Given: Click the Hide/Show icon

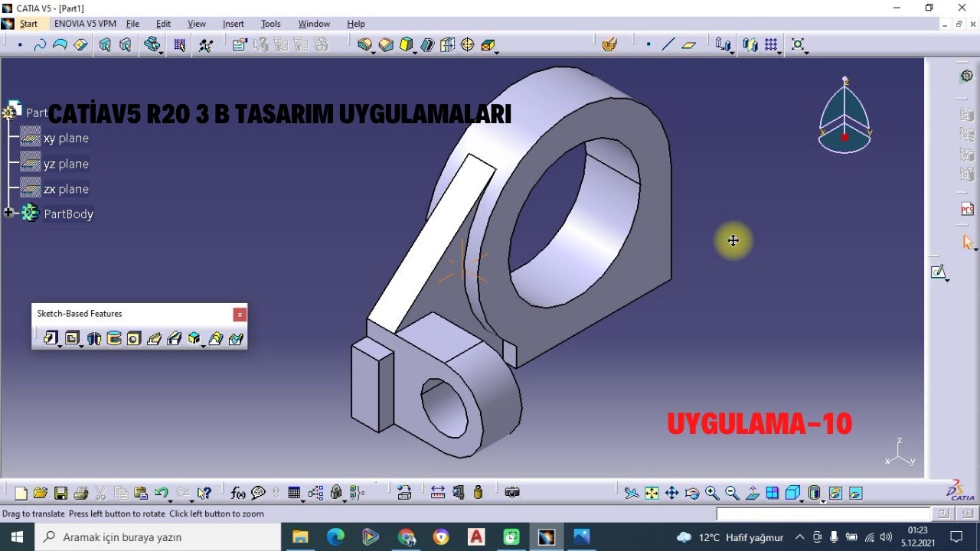Looking at the screenshot, I should pos(835,493).
